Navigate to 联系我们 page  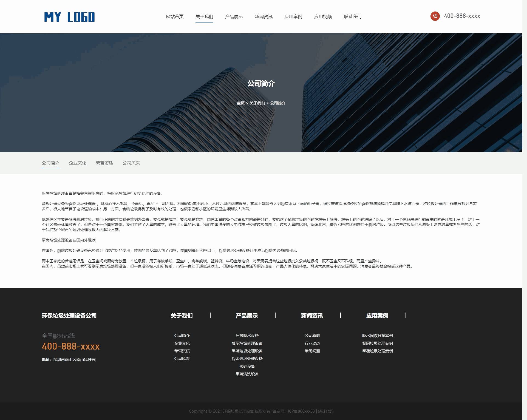coord(353,17)
